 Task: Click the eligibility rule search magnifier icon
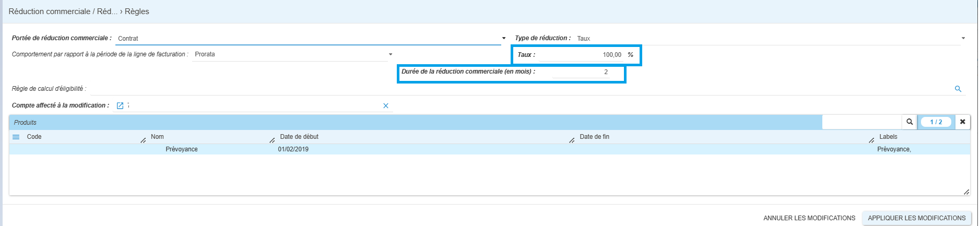(x=958, y=89)
